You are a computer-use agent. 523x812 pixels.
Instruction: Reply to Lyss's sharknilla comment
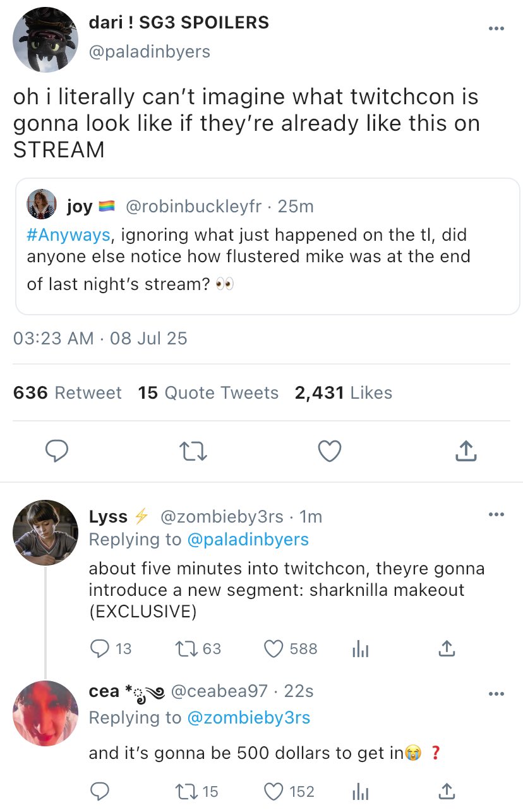point(99,648)
